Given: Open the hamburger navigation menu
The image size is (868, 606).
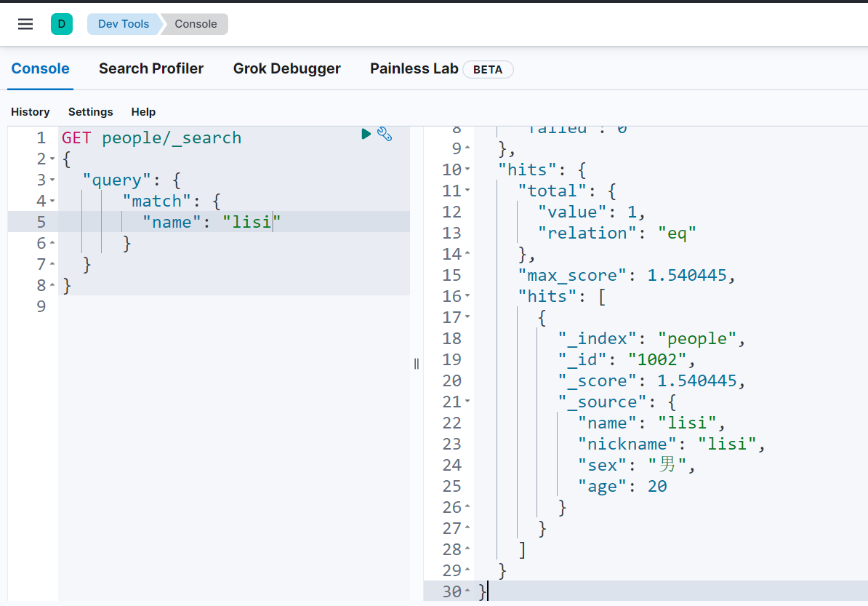Looking at the screenshot, I should click(25, 24).
